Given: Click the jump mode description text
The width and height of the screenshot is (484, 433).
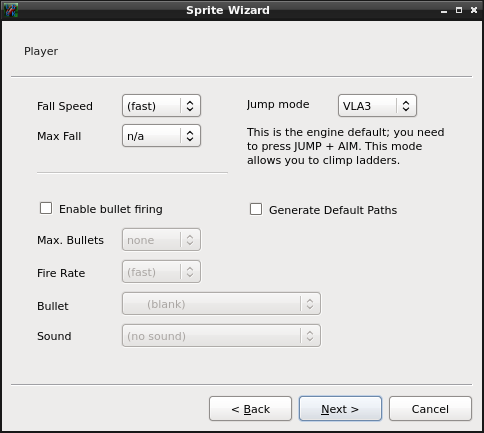Looking at the screenshot, I should click(x=345, y=146).
